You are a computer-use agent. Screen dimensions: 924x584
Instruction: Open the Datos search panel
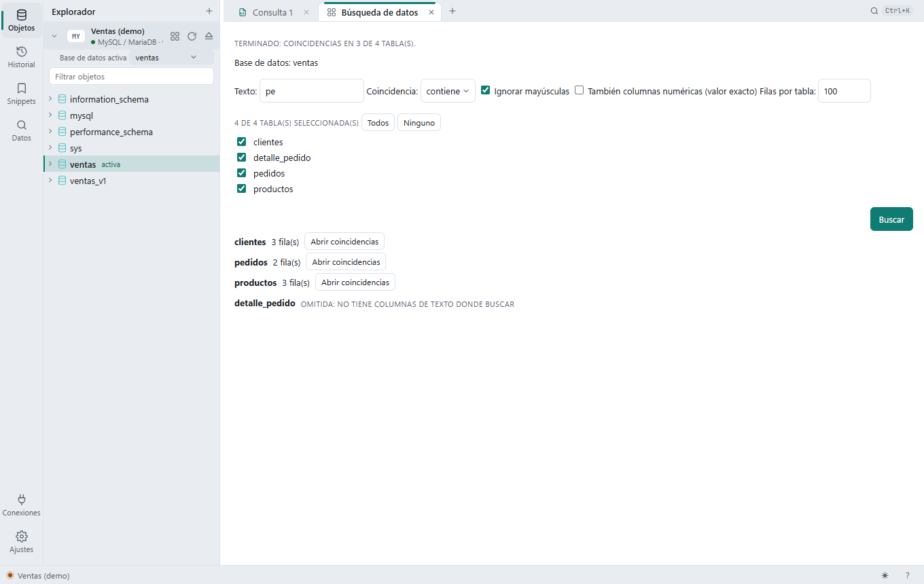tap(22, 130)
